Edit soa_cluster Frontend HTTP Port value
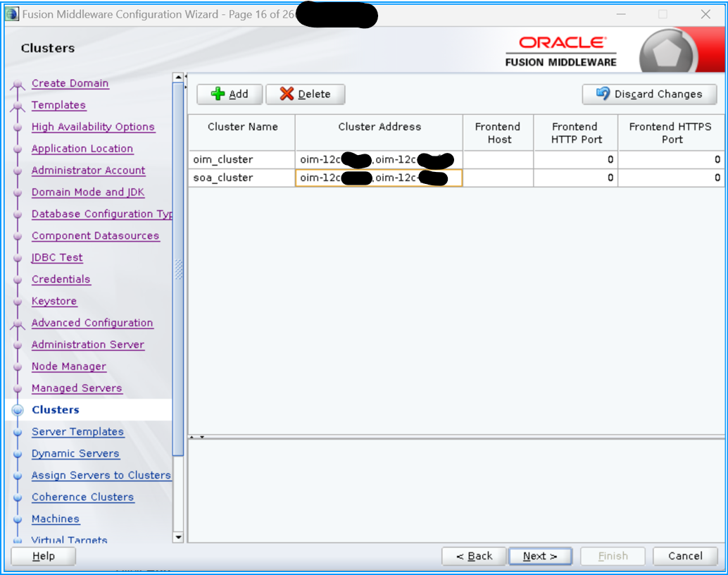 [576, 178]
